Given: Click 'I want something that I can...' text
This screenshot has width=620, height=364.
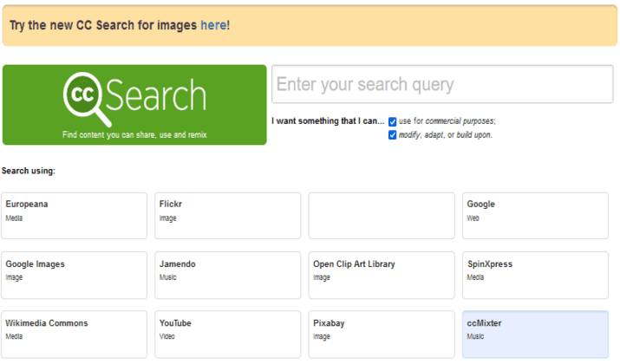Looking at the screenshot, I should pyautogui.click(x=328, y=121).
